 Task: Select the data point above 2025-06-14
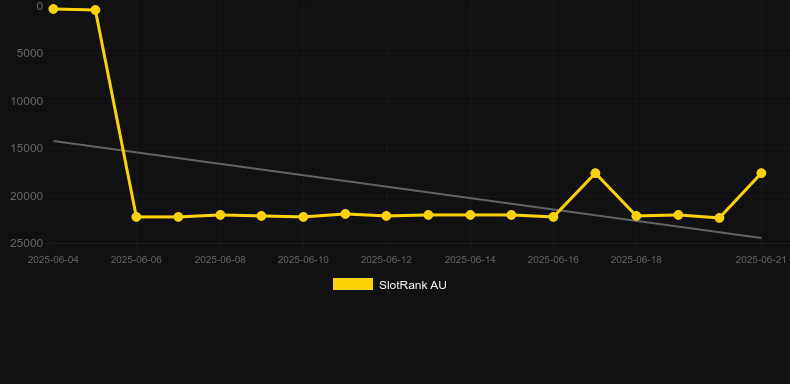470,215
